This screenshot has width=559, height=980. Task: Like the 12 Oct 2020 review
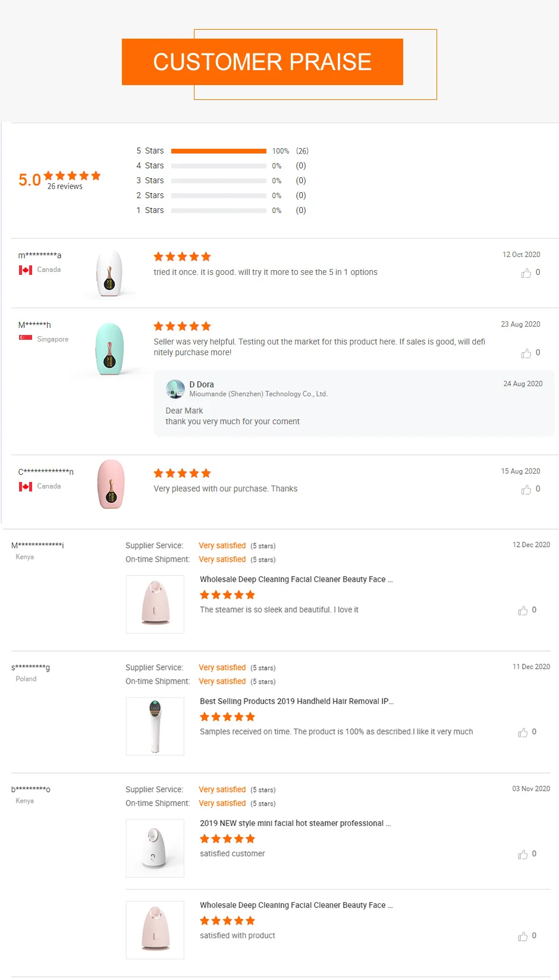click(x=526, y=273)
